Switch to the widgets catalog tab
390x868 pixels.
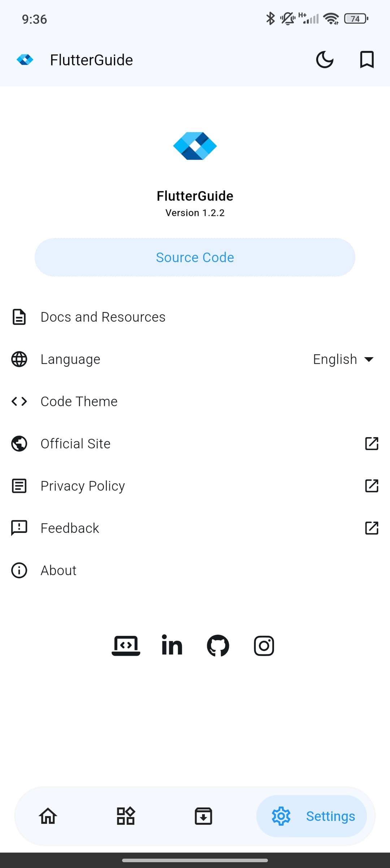click(x=126, y=816)
